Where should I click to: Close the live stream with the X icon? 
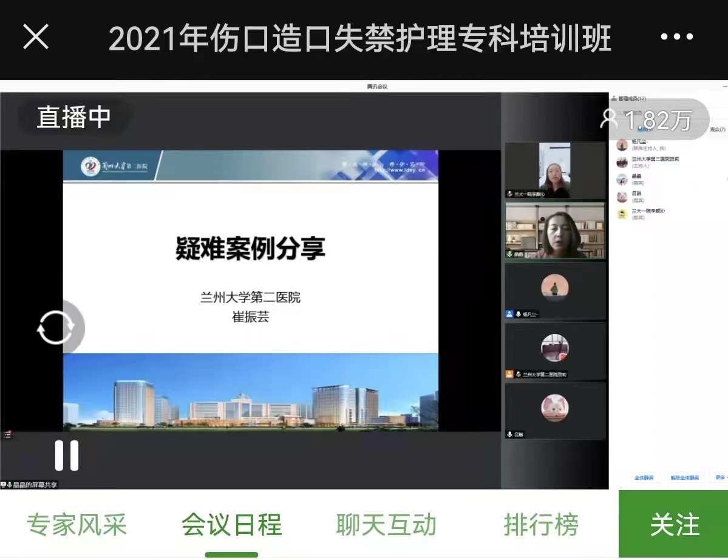(x=36, y=36)
